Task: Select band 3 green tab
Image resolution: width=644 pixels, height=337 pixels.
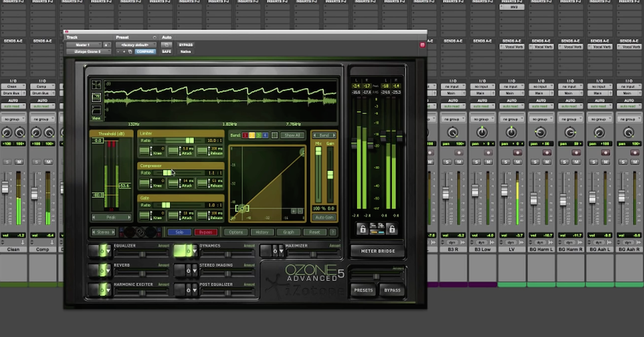Action: (x=259, y=136)
